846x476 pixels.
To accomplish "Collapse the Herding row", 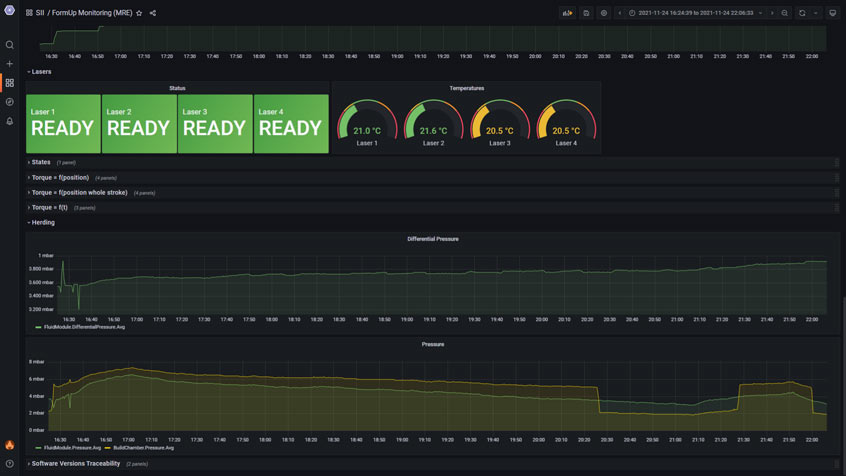I will (x=43, y=223).
